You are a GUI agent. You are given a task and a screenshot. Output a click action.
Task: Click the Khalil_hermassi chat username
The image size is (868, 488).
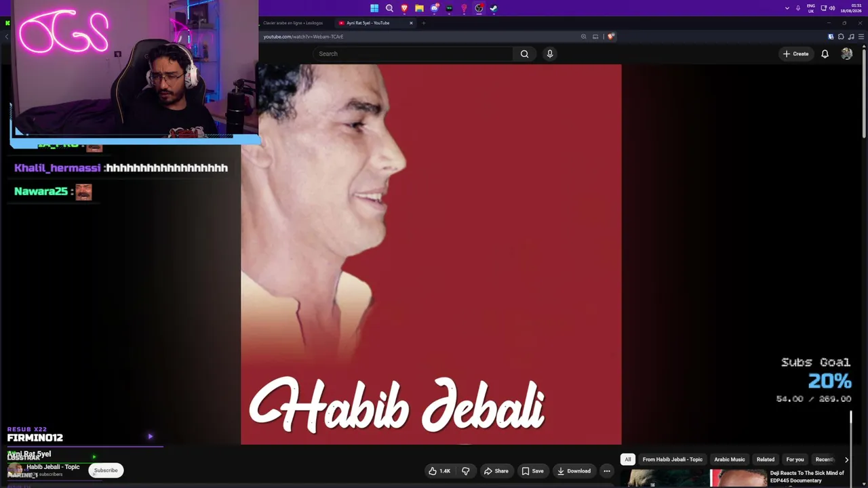click(58, 167)
